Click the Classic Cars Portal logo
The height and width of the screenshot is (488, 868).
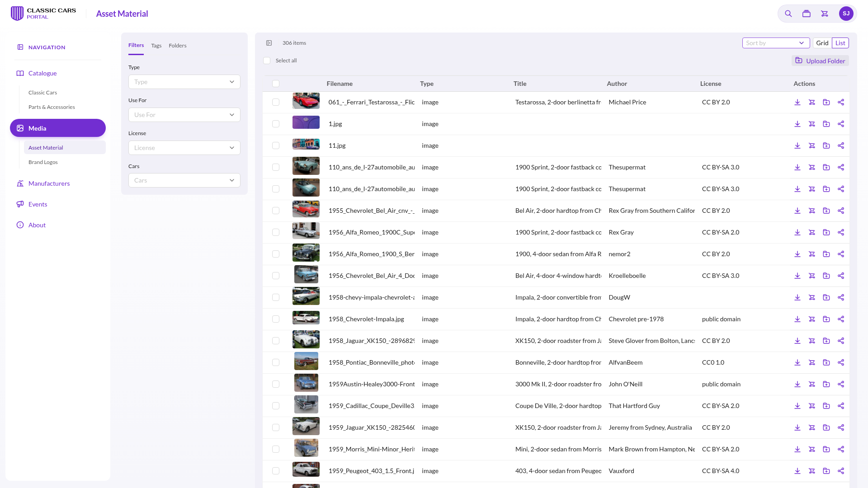tap(43, 14)
